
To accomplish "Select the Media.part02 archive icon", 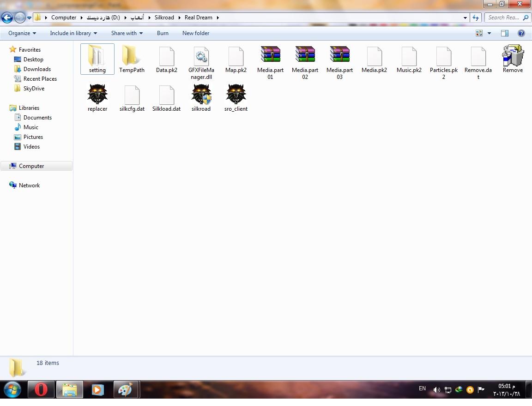I will pyautogui.click(x=305, y=54).
